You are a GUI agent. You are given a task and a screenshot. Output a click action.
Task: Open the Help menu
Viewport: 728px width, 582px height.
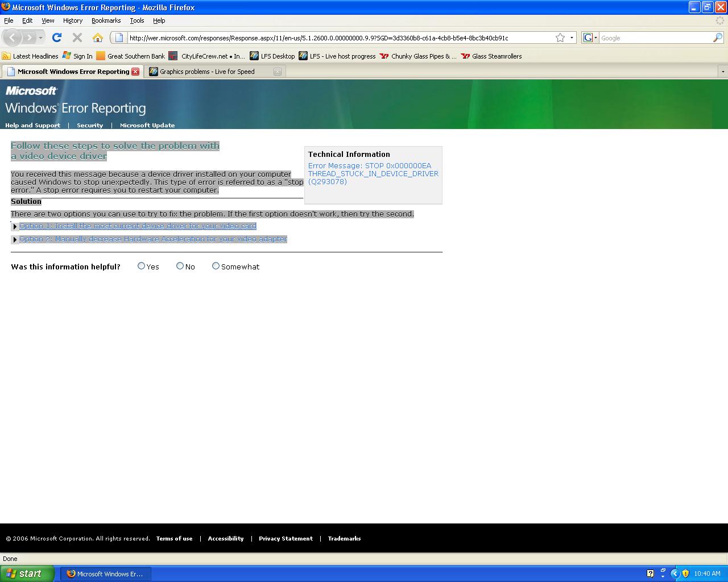tap(159, 20)
